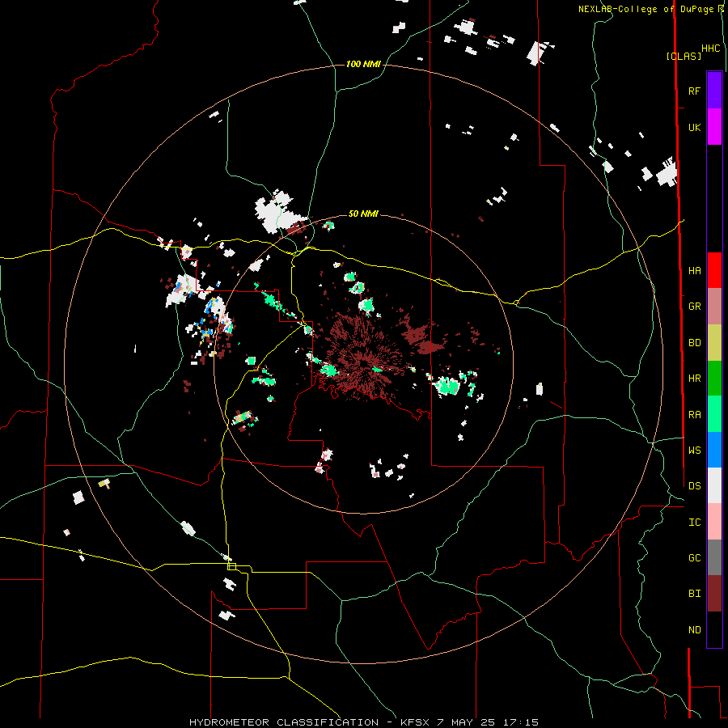This screenshot has height=728, width=728.
Task: Click the WS blue legend swatch
Action: [714, 450]
